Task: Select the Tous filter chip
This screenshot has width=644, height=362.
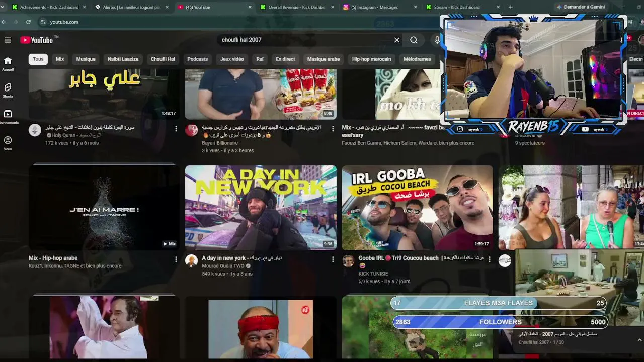Action: click(x=38, y=59)
